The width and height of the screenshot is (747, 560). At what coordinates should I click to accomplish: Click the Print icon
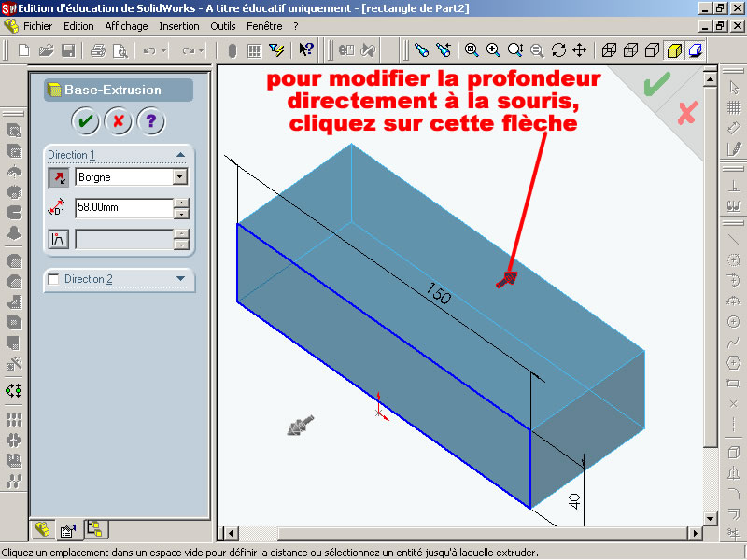pyautogui.click(x=98, y=50)
